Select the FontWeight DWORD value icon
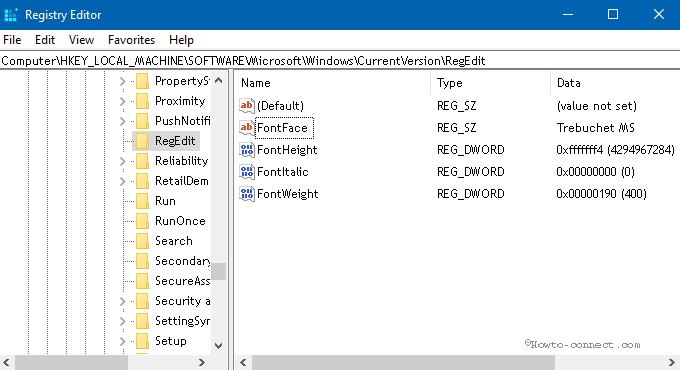Image resolution: width=680 pixels, height=370 pixels. (247, 194)
